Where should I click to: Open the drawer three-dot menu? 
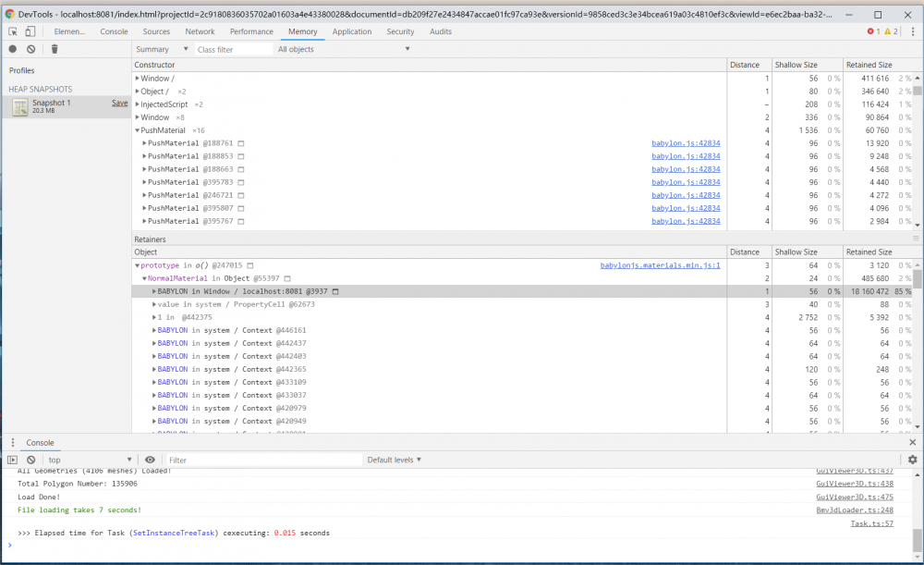(13, 442)
